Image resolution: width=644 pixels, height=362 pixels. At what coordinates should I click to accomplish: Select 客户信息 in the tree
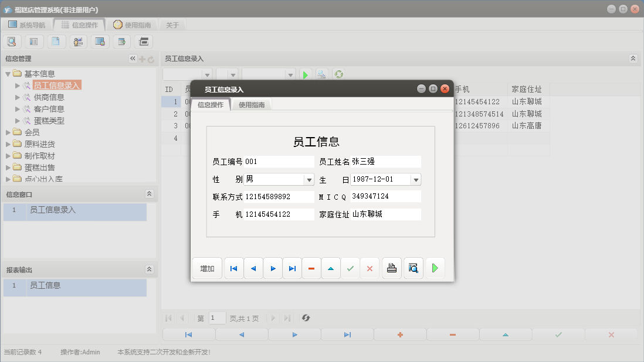click(49, 109)
